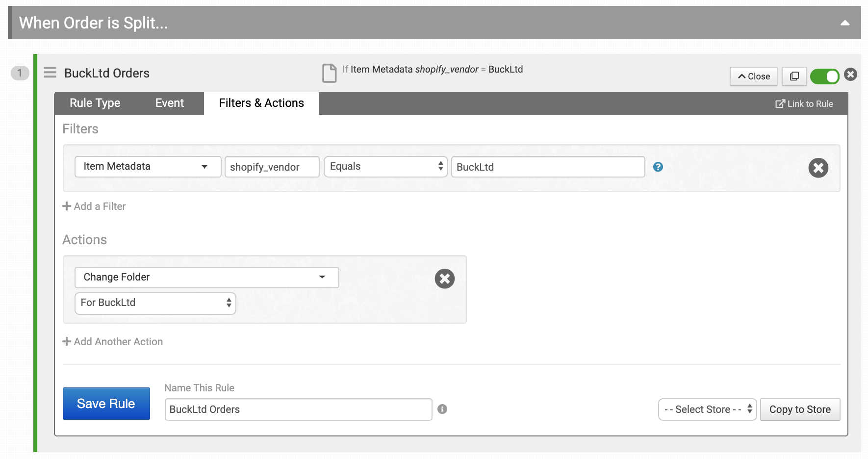The width and height of the screenshot is (868, 459).
Task: Open the Equals operator dropdown
Action: pos(386,167)
